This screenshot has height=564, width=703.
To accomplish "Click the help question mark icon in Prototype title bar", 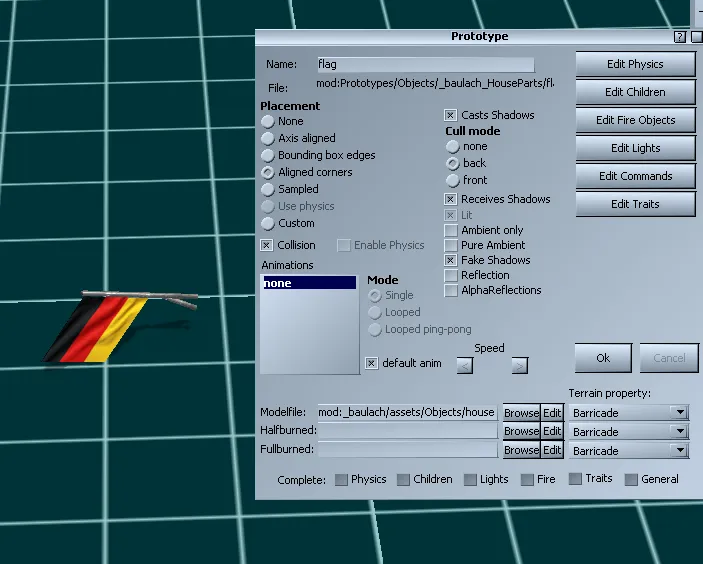I will [x=680, y=37].
